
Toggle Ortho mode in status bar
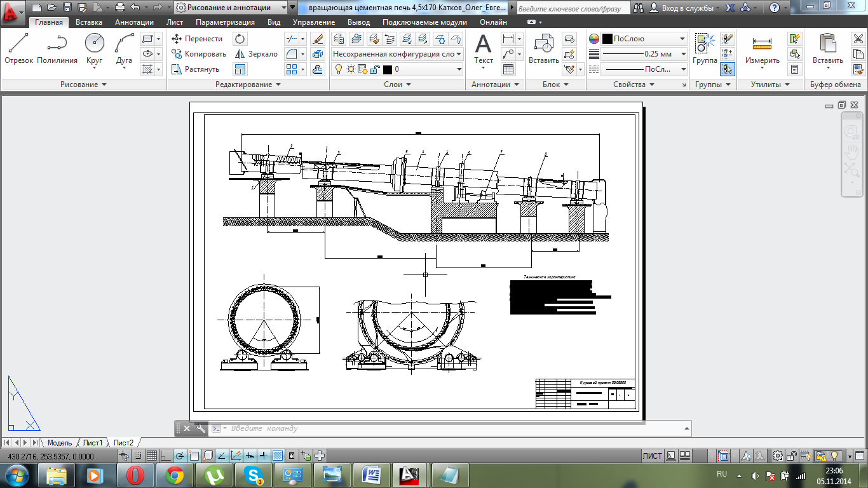click(x=165, y=456)
